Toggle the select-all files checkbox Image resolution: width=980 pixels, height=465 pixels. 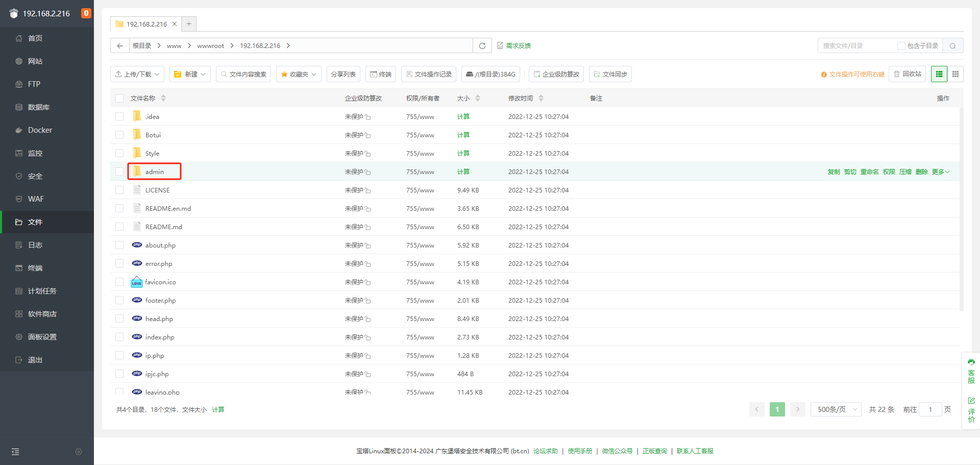119,98
